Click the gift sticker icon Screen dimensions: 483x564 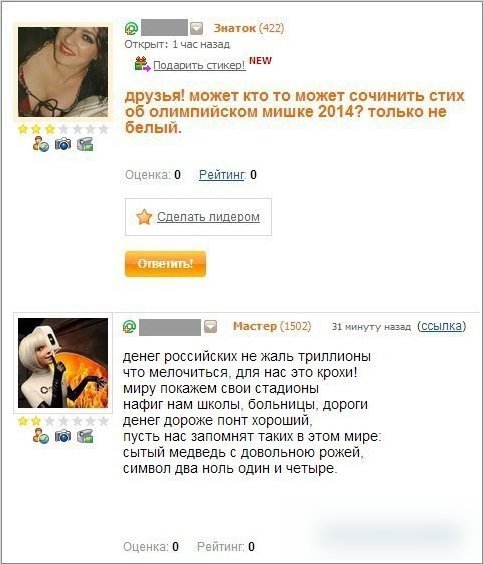(142, 64)
